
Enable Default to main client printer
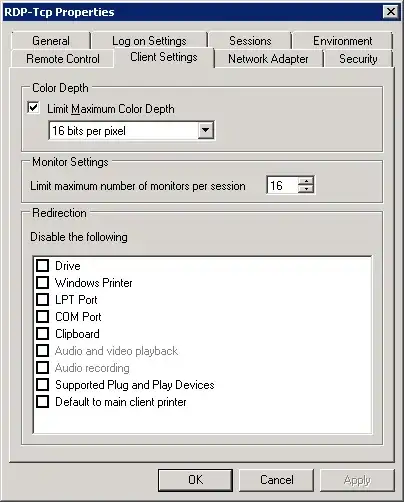[42, 402]
